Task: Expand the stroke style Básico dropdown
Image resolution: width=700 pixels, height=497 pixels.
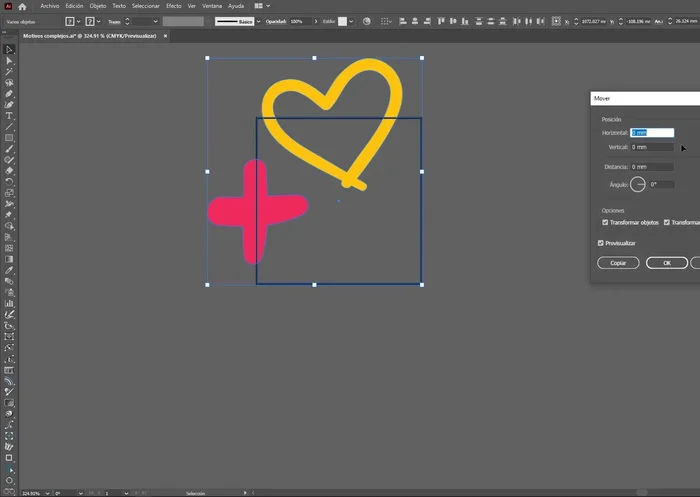Action: tap(261, 21)
